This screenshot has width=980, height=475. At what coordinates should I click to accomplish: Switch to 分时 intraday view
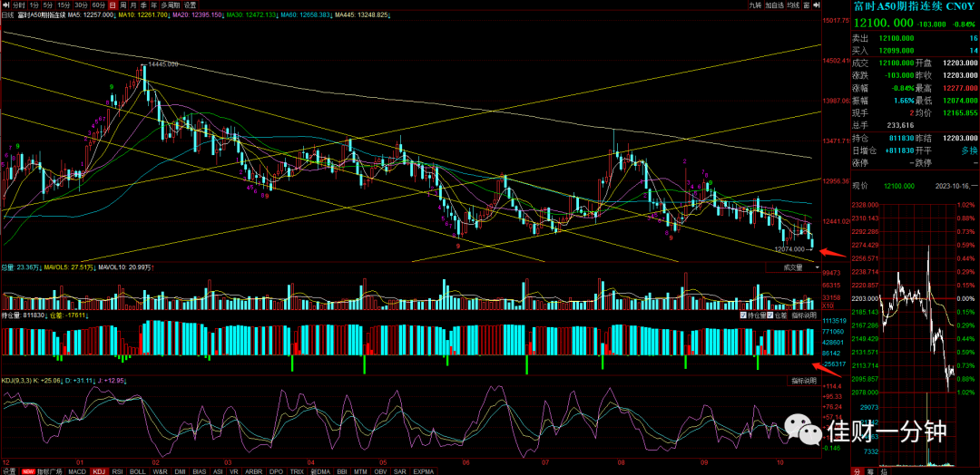(17, 5)
